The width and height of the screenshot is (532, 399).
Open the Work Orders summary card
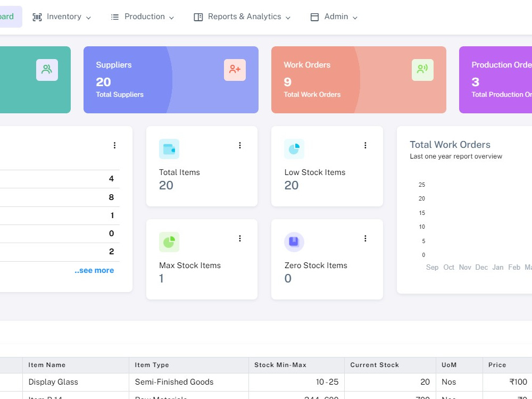[359, 80]
